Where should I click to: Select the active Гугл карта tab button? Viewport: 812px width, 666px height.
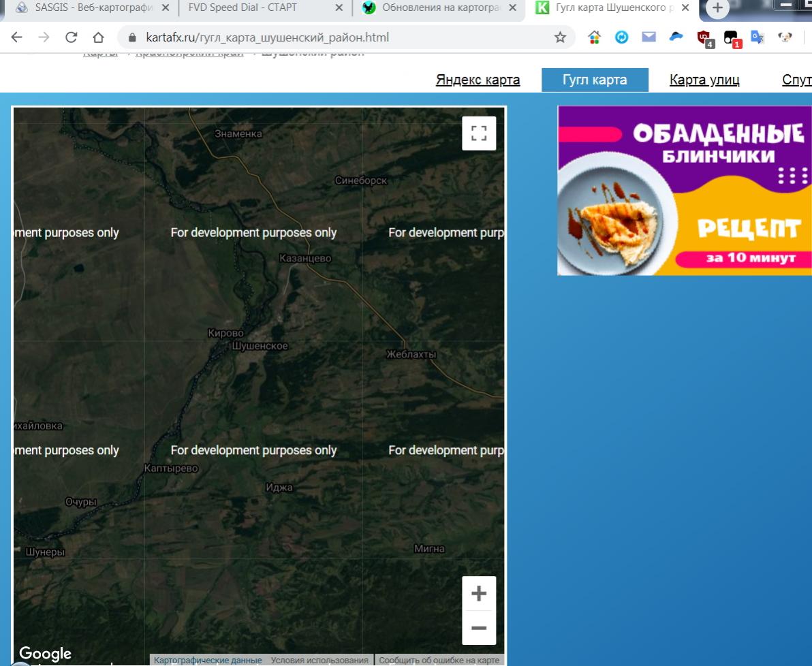point(595,80)
